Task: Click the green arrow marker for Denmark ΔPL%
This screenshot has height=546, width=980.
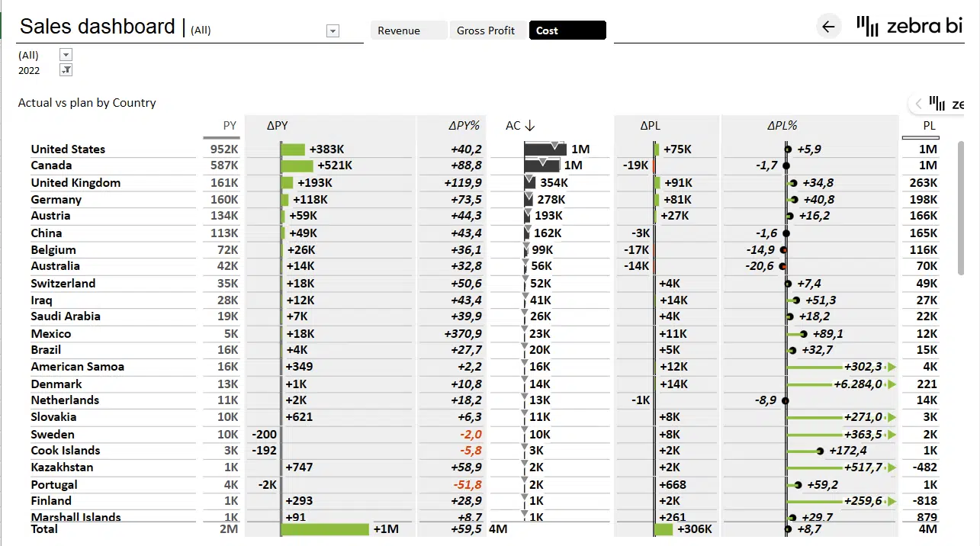Action: pyautogui.click(x=891, y=384)
